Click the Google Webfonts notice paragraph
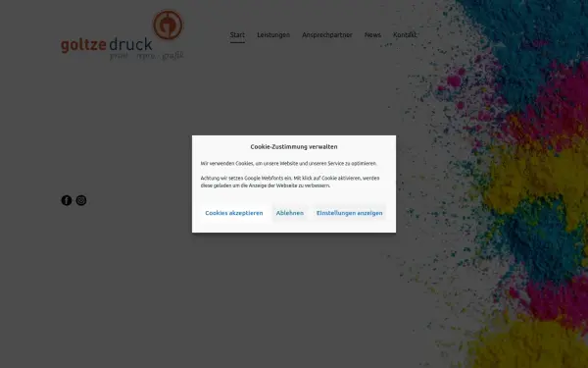This screenshot has height=368, width=588. [290, 182]
